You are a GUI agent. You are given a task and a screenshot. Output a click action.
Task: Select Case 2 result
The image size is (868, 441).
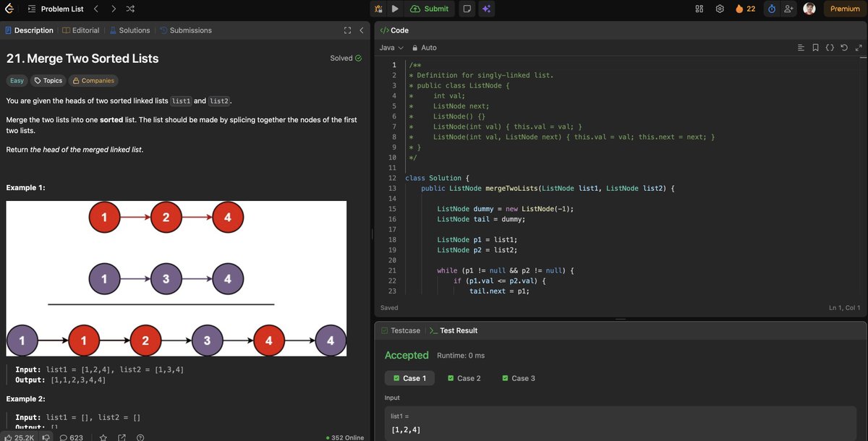click(x=464, y=378)
